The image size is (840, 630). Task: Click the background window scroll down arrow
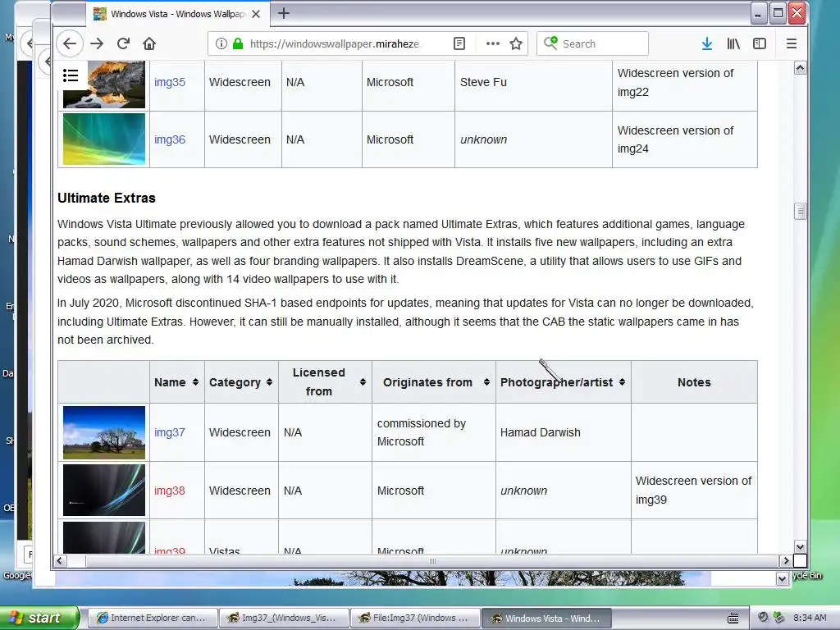click(782, 578)
